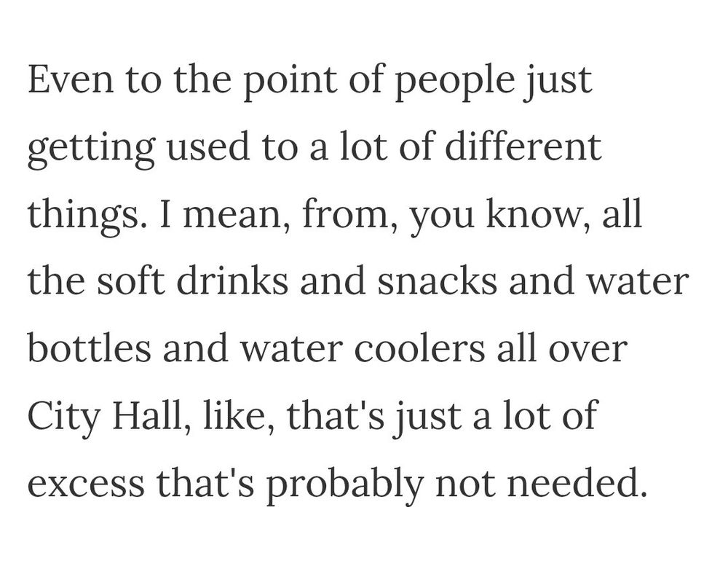This screenshot has height=569, width=728.
Task: Click the word "different" in the paragraph
Action: [x=523, y=146]
